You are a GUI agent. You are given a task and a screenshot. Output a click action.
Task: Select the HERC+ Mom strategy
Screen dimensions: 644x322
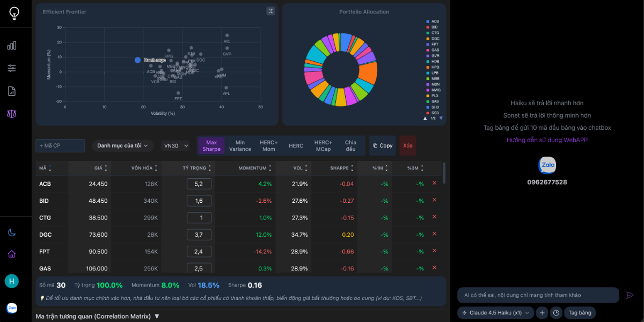[x=268, y=145]
